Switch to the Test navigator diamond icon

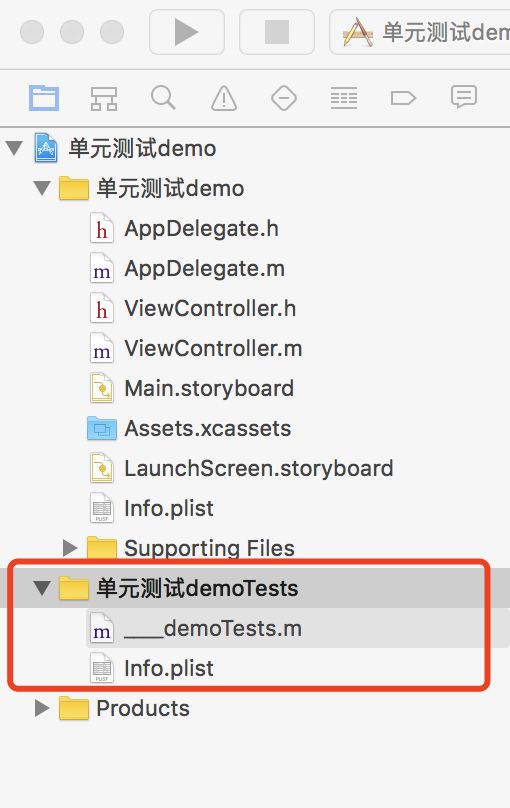(x=284, y=98)
